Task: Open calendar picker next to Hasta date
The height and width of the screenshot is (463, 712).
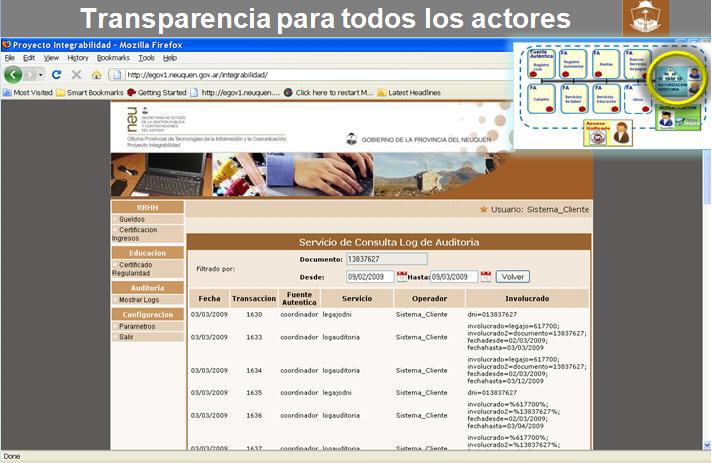Action: 486,277
